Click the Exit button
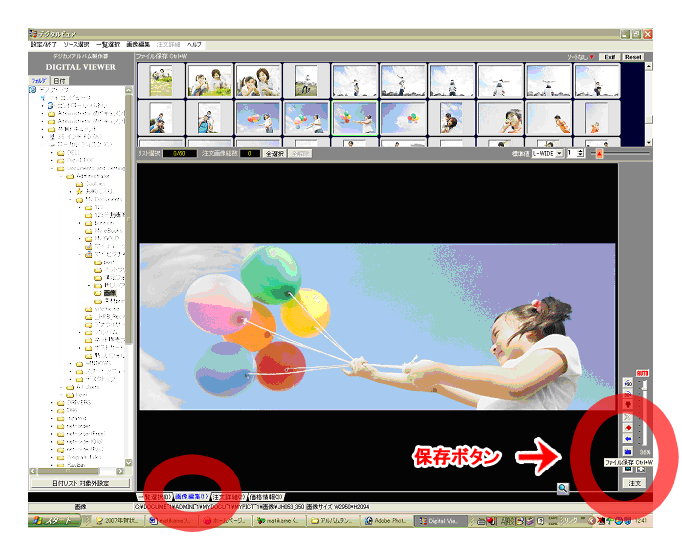 (x=610, y=57)
